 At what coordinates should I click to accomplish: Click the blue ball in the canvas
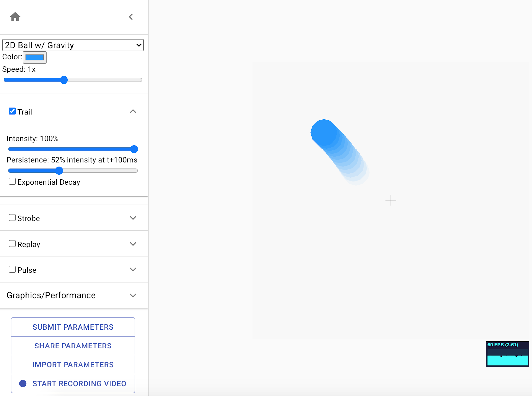(x=324, y=133)
